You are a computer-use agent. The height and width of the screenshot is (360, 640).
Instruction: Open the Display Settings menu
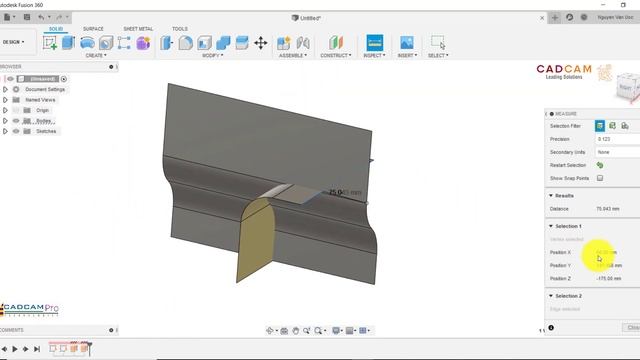337,331
